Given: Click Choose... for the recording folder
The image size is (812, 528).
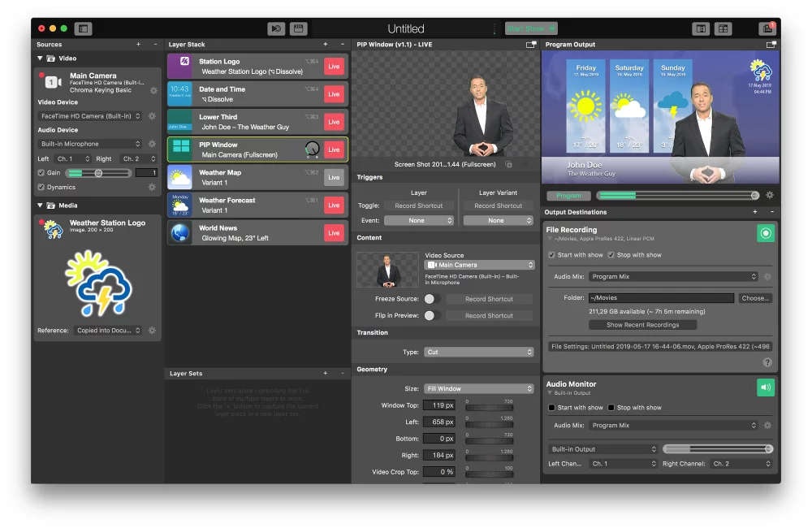Looking at the screenshot, I should click(754, 298).
